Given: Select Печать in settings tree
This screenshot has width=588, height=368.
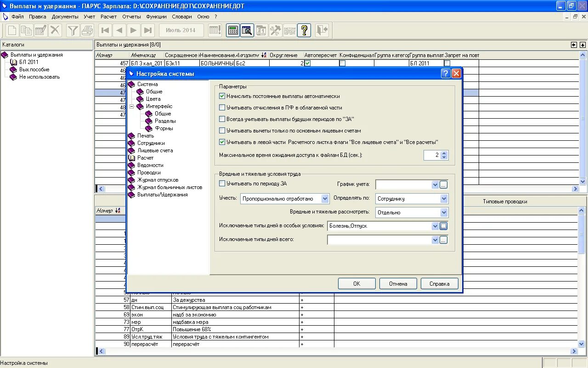Looking at the screenshot, I should coord(145,136).
